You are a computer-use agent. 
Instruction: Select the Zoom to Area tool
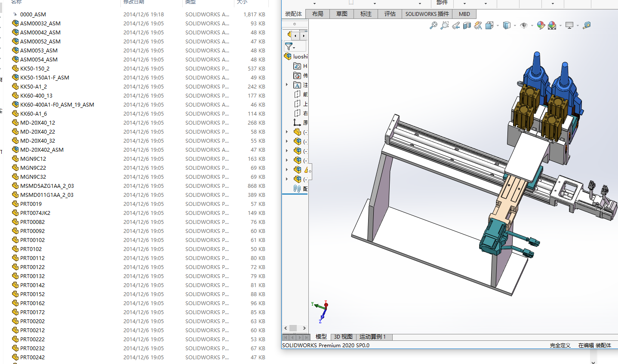[444, 26]
